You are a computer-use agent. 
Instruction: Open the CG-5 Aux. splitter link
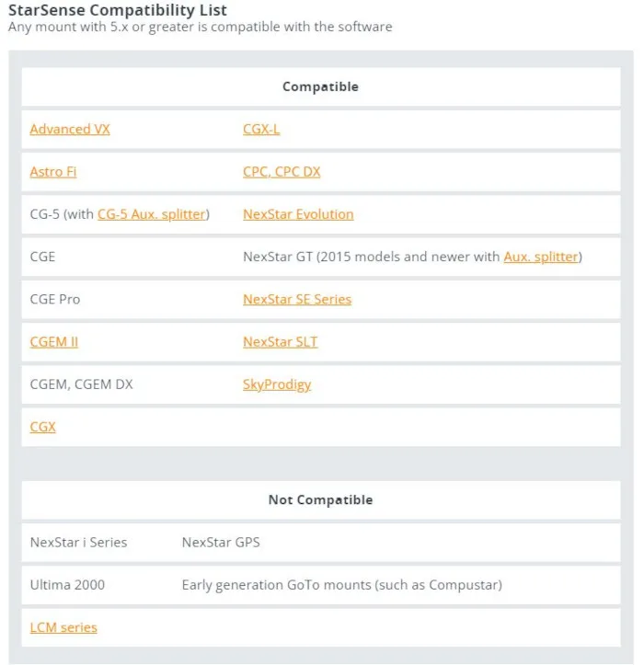click(152, 214)
